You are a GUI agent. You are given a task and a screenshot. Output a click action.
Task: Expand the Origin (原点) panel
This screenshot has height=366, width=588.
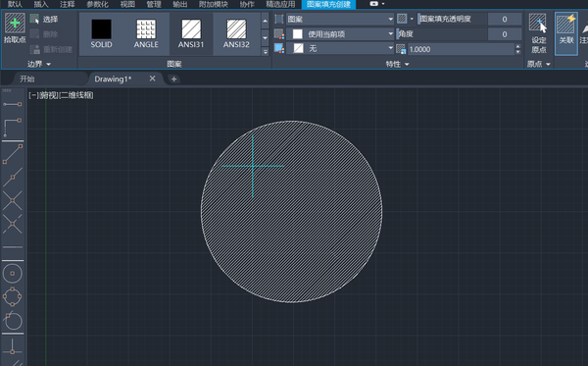[538, 64]
